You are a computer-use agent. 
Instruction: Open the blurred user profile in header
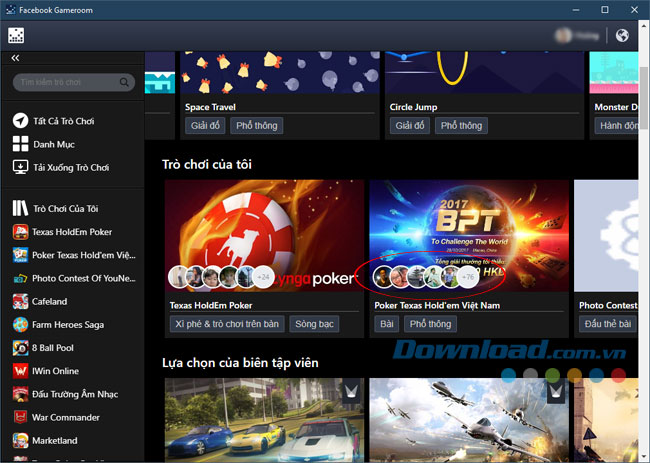(577, 36)
